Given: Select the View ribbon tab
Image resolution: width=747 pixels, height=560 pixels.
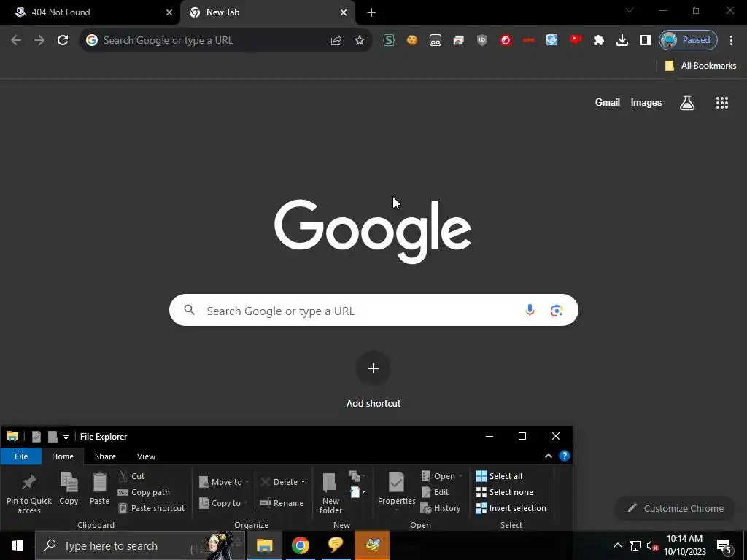Looking at the screenshot, I should point(146,456).
